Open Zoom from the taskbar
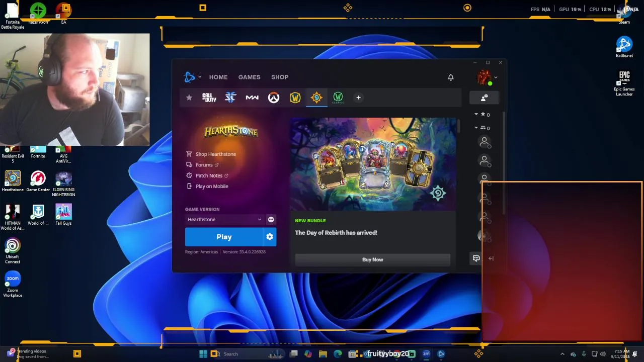 point(426,354)
